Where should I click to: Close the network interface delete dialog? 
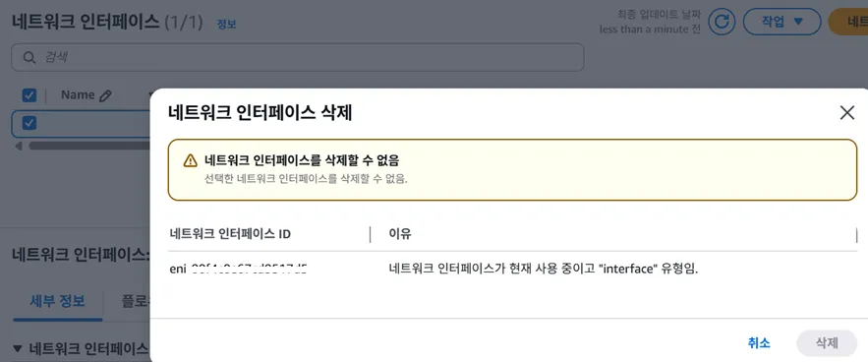point(847,113)
